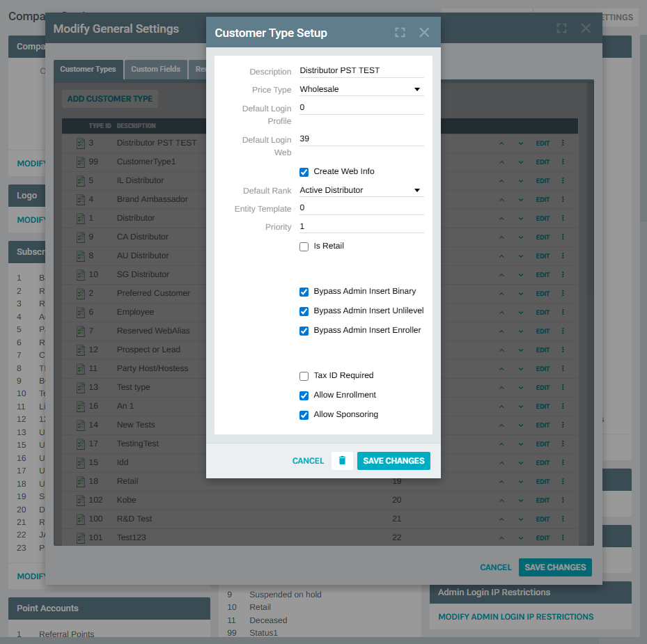Toggle Bypass Admin Insert Enroller
647x644 pixels.
click(x=304, y=331)
